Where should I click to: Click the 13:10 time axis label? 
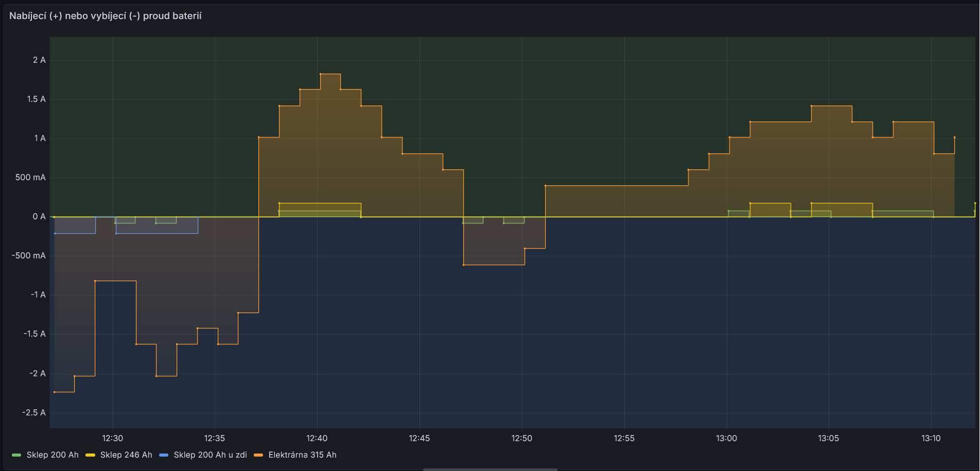coord(931,439)
